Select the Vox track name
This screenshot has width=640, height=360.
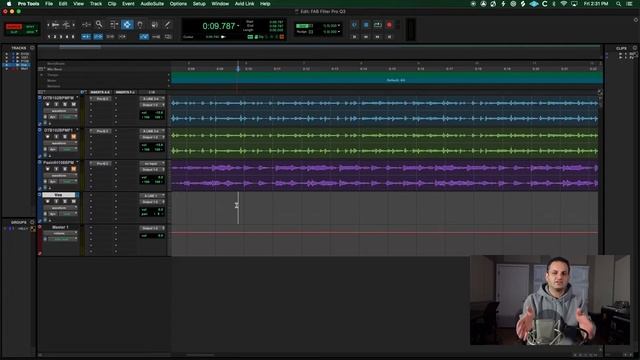tap(59, 195)
